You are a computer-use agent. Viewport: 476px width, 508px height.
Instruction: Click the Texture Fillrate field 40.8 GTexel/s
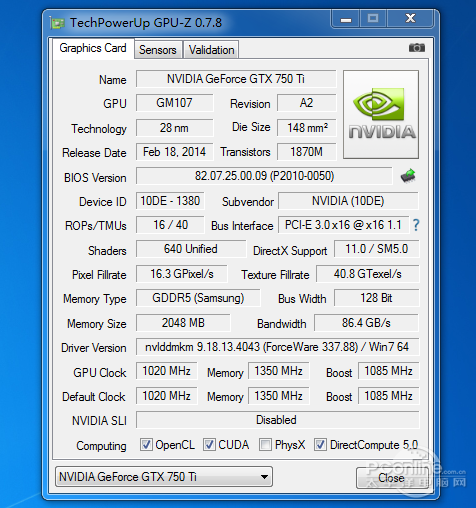pyautogui.click(x=367, y=274)
